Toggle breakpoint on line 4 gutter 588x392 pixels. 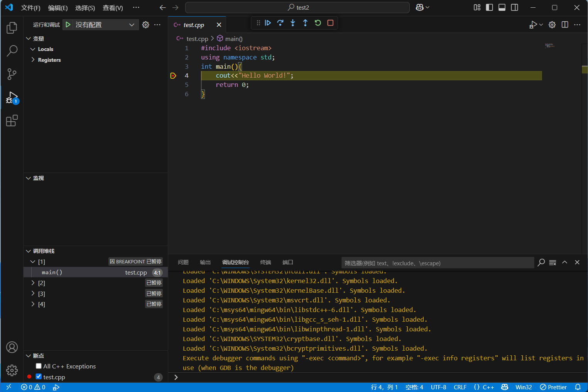(x=173, y=76)
